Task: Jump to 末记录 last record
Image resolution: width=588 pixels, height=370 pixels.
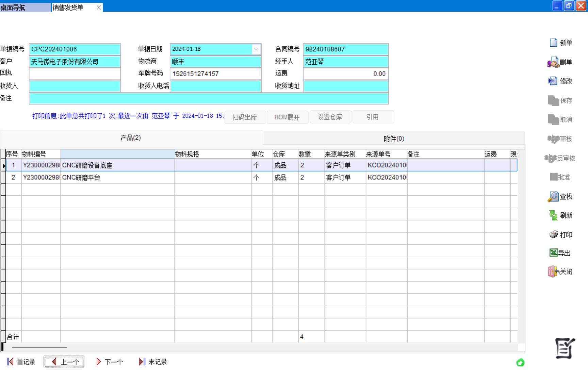Action: [153, 362]
